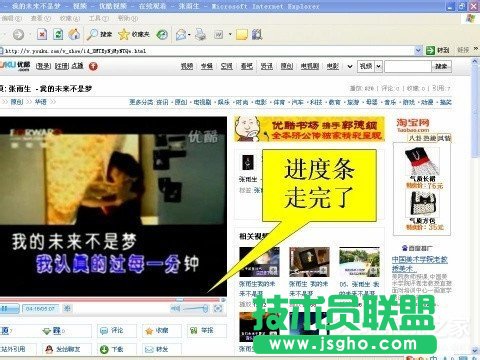The image size is (480, 360).
Task: Click the player volume speaker icon
Action: pyautogui.click(x=175, y=309)
